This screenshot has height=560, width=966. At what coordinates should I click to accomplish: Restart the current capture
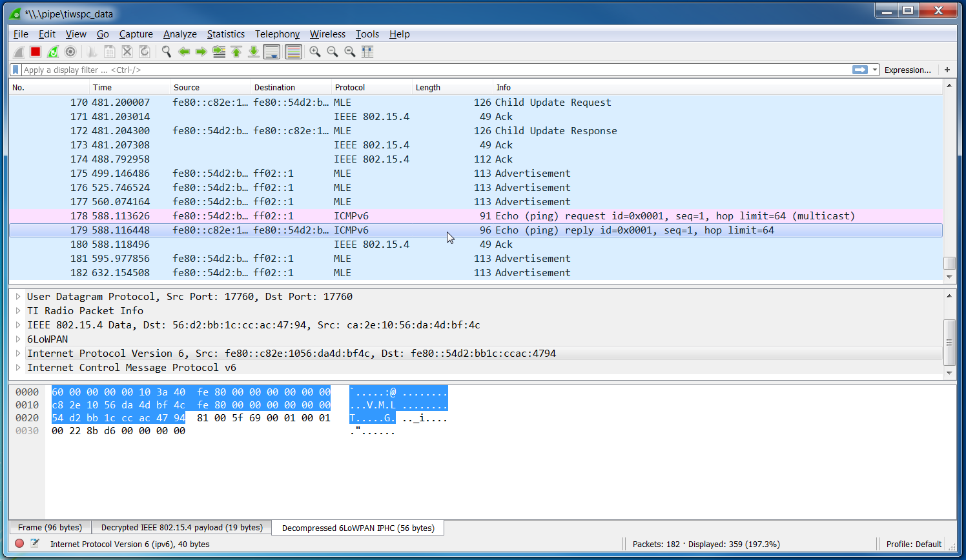point(52,52)
